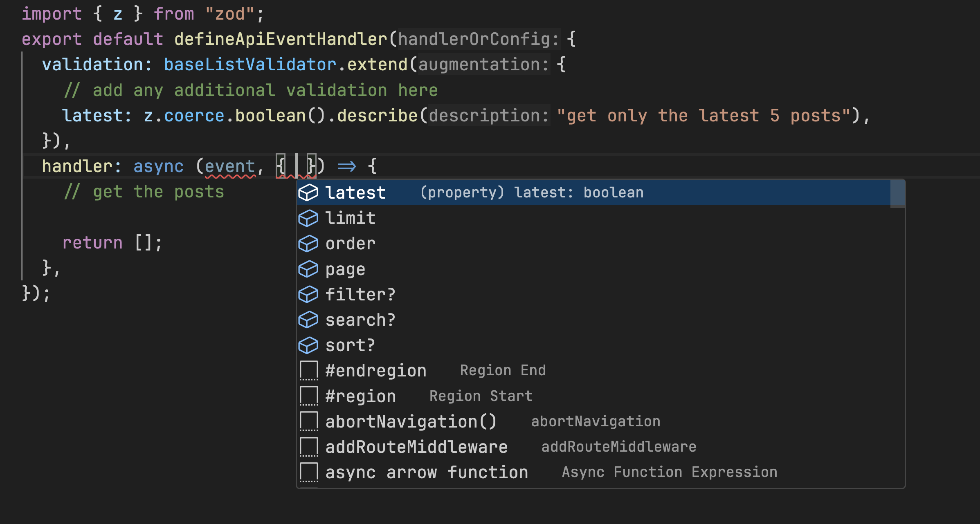Place cursor in the return [] statement
980x524 pixels.
tap(112, 243)
